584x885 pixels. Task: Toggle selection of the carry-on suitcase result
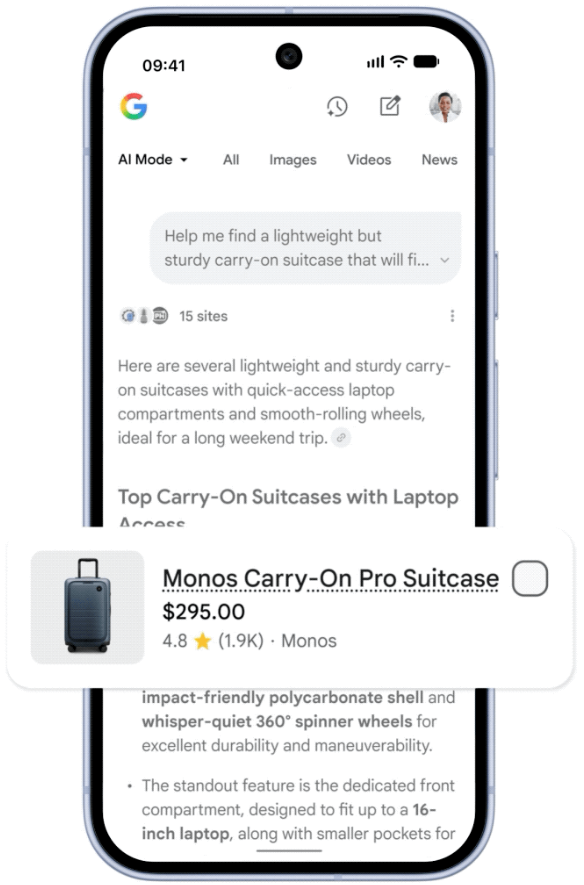click(x=530, y=579)
